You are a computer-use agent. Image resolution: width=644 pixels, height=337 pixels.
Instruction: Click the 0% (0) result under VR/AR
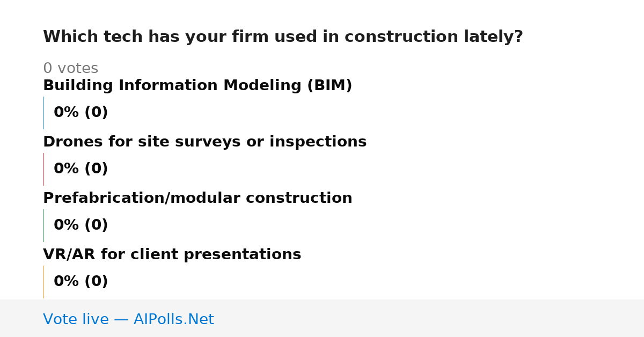(80, 282)
